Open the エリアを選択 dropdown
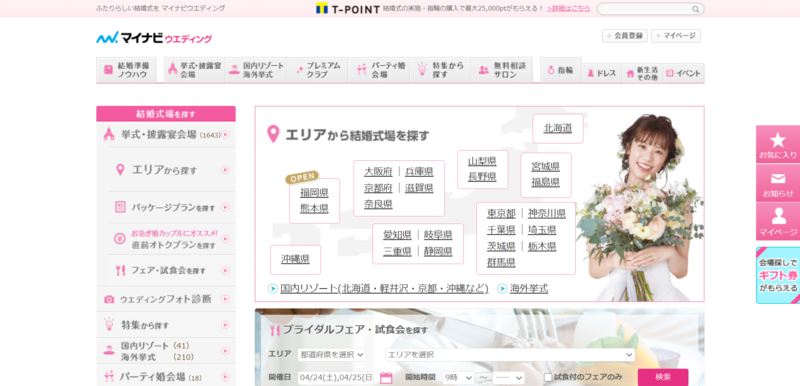Screen dimensions: 800x386 pyautogui.click(x=510, y=354)
